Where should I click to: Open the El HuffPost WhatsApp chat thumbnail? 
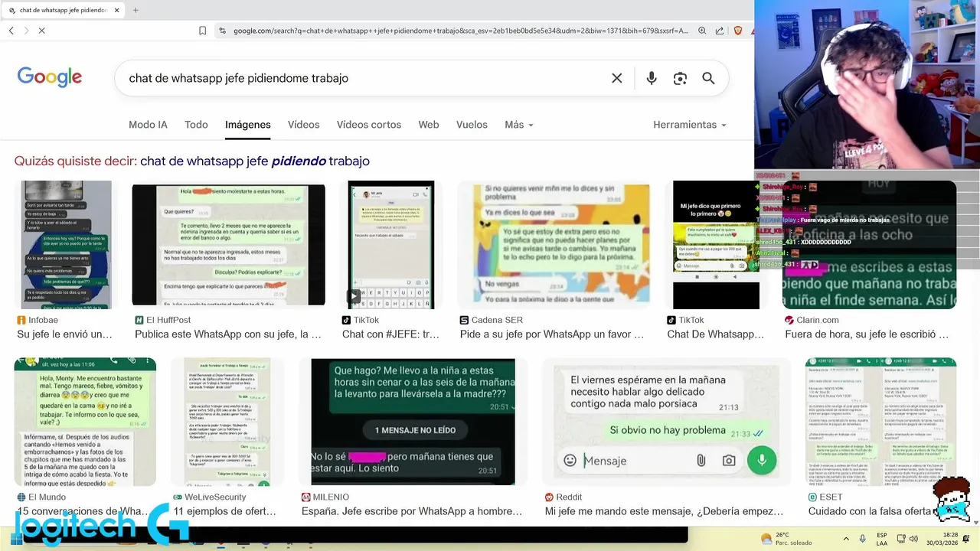click(228, 245)
